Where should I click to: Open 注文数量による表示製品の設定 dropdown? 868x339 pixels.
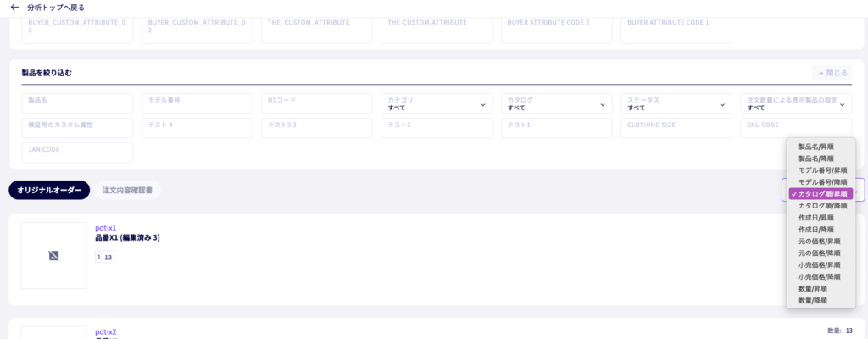(796, 103)
